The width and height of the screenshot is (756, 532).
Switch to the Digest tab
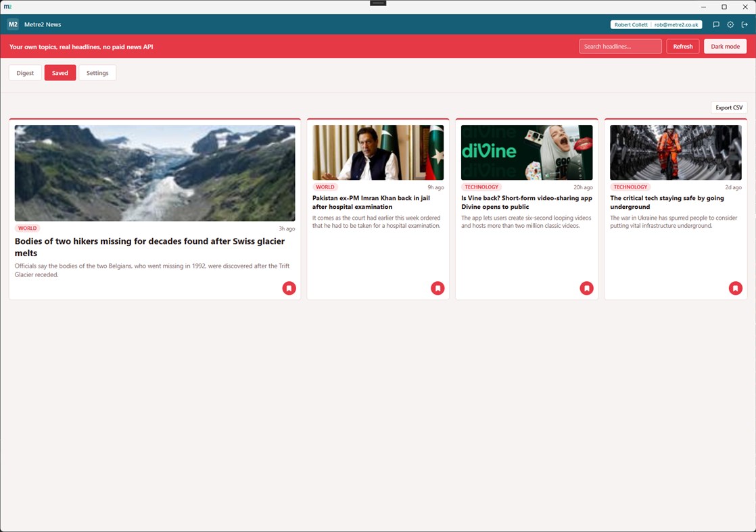(25, 73)
